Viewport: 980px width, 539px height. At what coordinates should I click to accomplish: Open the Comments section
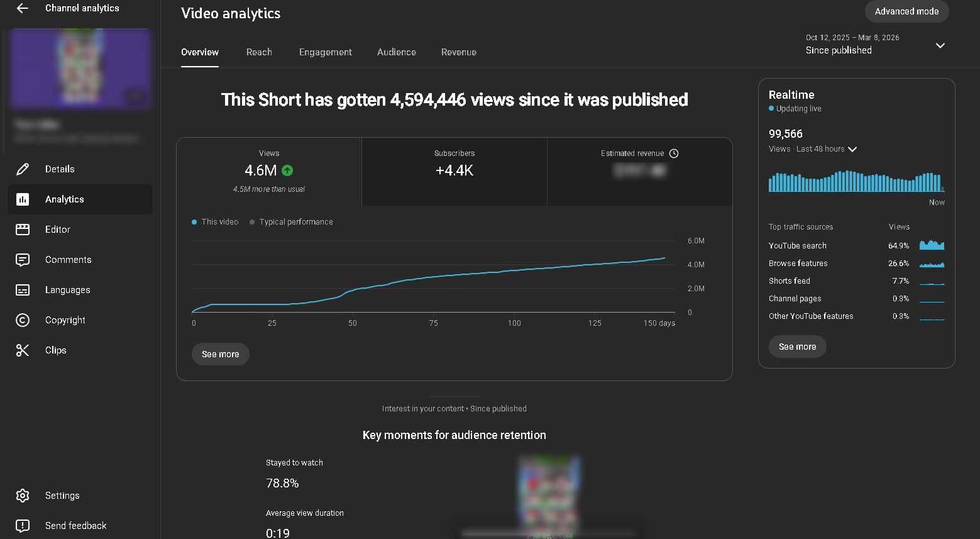(x=68, y=259)
